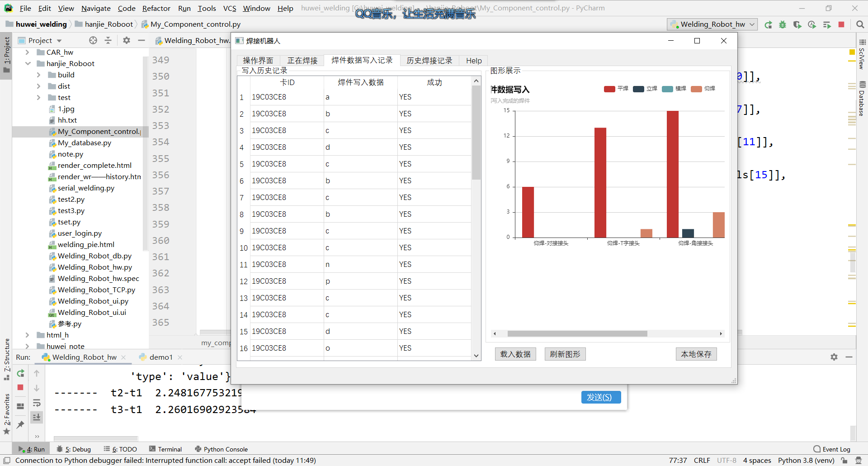
Task: Open Search Everywhere with magnifier icon
Action: click(x=860, y=25)
